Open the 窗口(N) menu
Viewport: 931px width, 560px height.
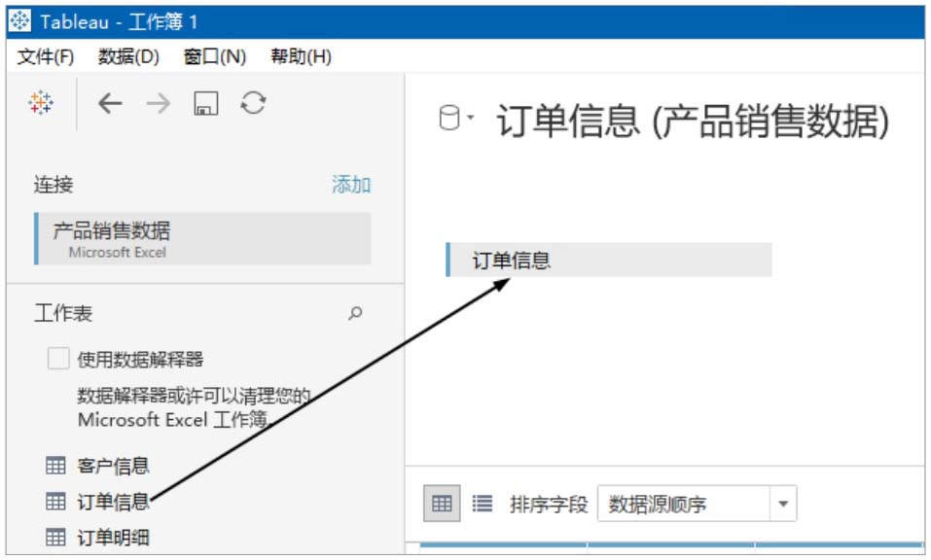click(215, 56)
